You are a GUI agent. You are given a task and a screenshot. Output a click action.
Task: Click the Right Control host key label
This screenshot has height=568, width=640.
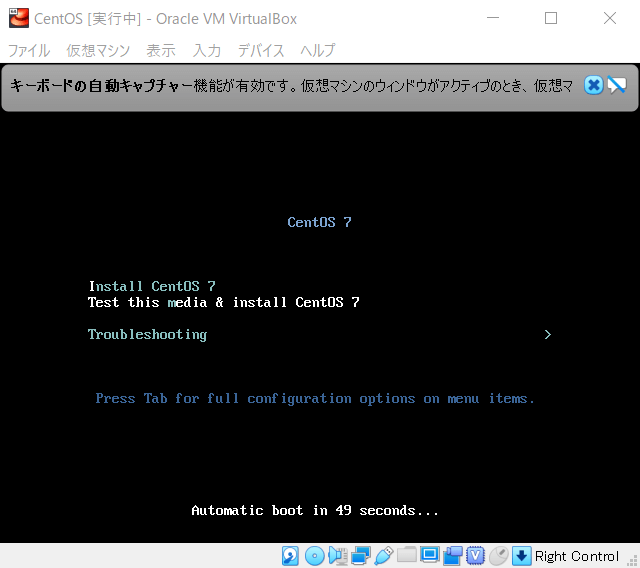pyautogui.click(x=577, y=556)
